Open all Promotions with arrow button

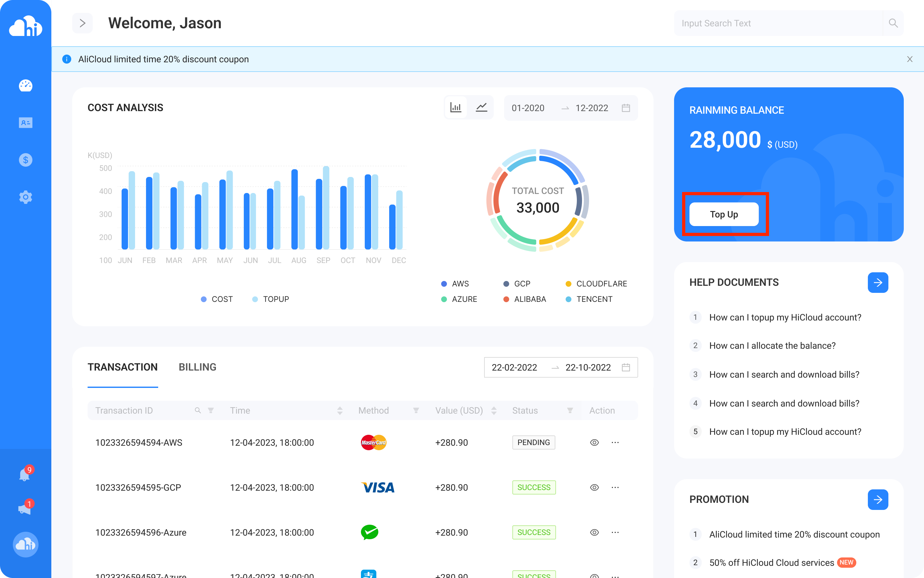click(878, 500)
